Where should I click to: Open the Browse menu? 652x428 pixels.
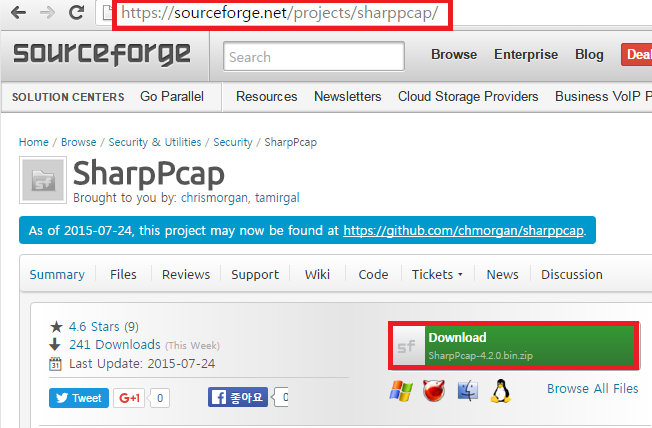(454, 54)
